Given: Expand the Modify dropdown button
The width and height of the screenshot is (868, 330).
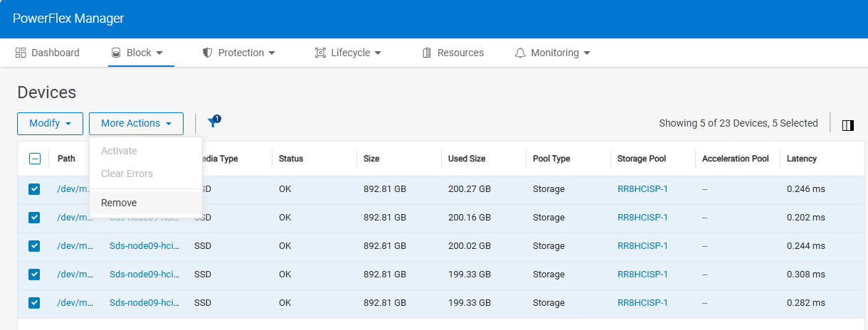Looking at the screenshot, I should (x=50, y=123).
